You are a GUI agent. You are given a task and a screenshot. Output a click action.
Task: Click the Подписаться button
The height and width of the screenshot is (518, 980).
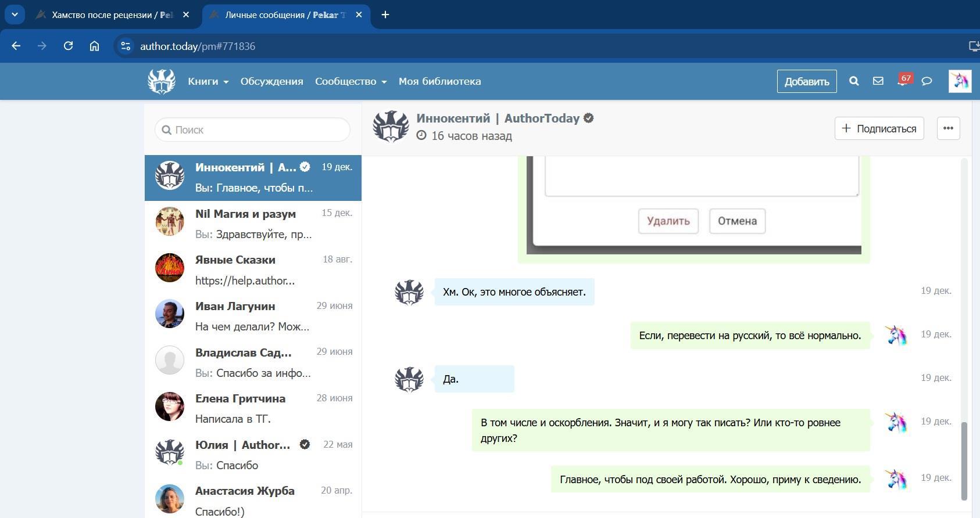[879, 128]
